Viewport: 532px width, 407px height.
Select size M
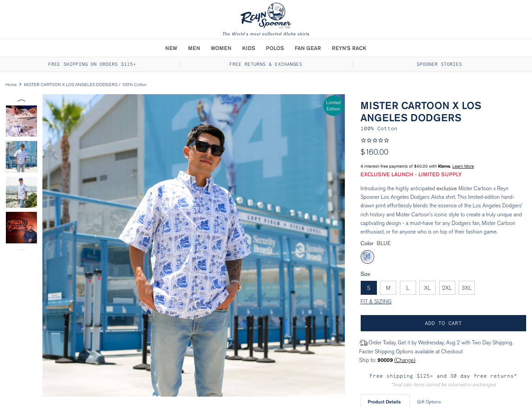click(x=388, y=288)
